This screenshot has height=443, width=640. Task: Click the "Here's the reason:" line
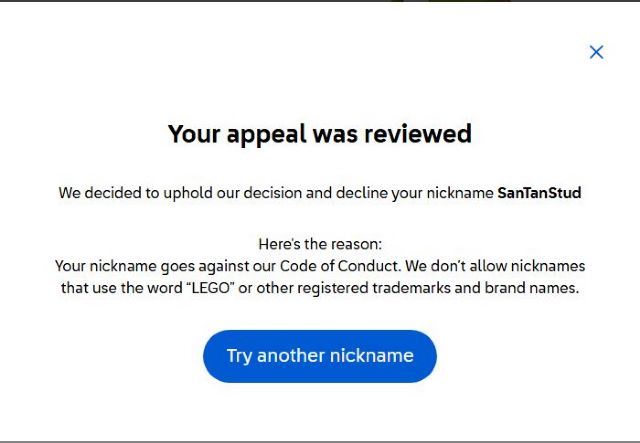pyautogui.click(x=319, y=244)
